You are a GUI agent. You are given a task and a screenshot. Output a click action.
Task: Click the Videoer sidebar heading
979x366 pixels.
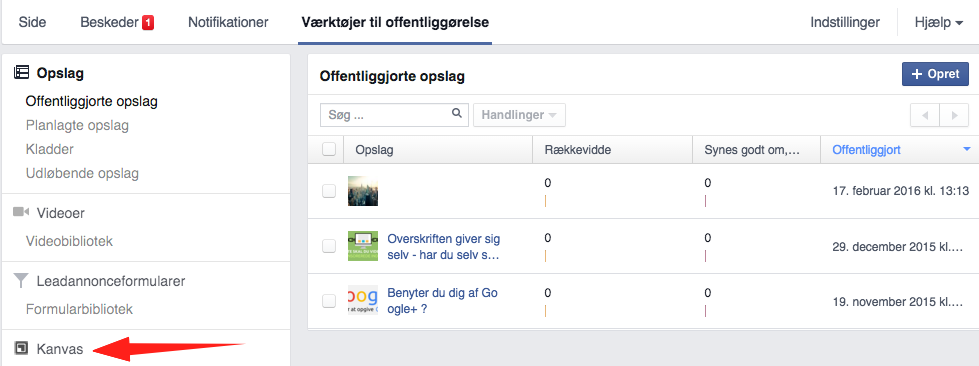click(61, 213)
